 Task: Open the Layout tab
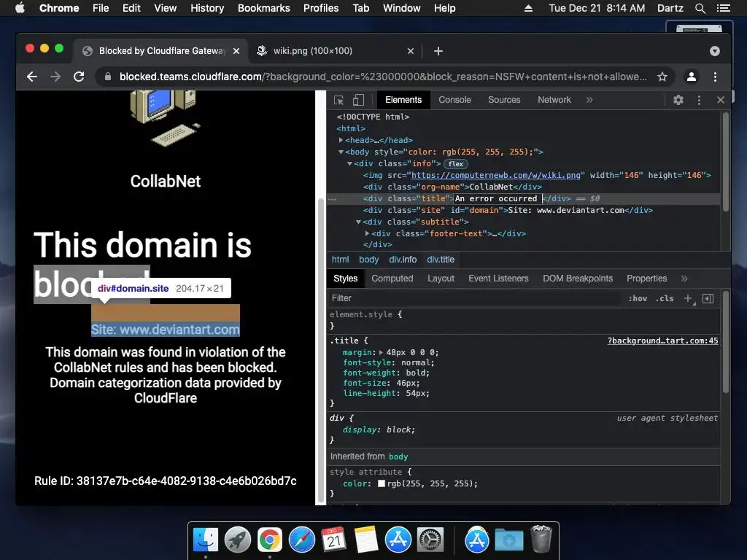point(441,279)
